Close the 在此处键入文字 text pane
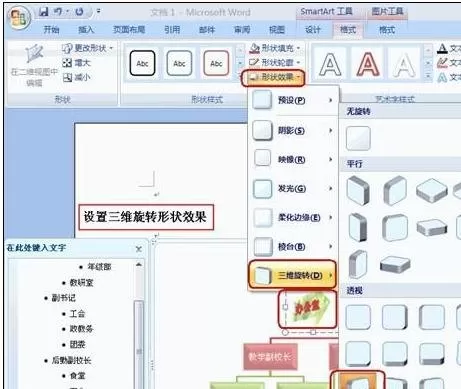The image size is (461, 389). (139, 249)
